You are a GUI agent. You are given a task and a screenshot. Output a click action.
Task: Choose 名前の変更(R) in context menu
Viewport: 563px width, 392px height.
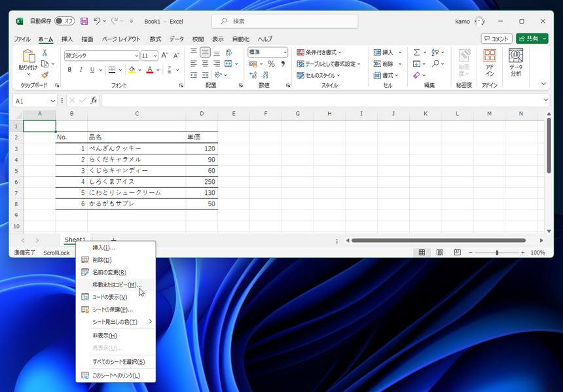pos(116,272)
